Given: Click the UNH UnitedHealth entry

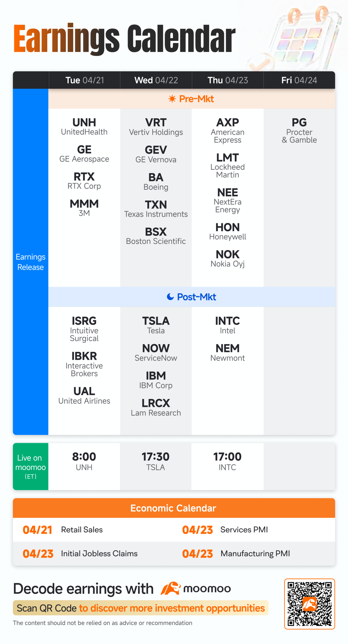Looking at the screenshot, I should coord(84,127).
